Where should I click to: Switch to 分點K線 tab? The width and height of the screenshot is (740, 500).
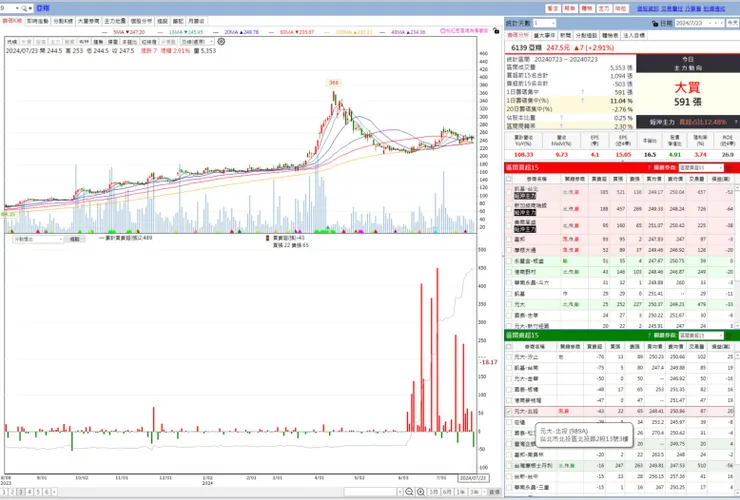click(x=63, y=21)
